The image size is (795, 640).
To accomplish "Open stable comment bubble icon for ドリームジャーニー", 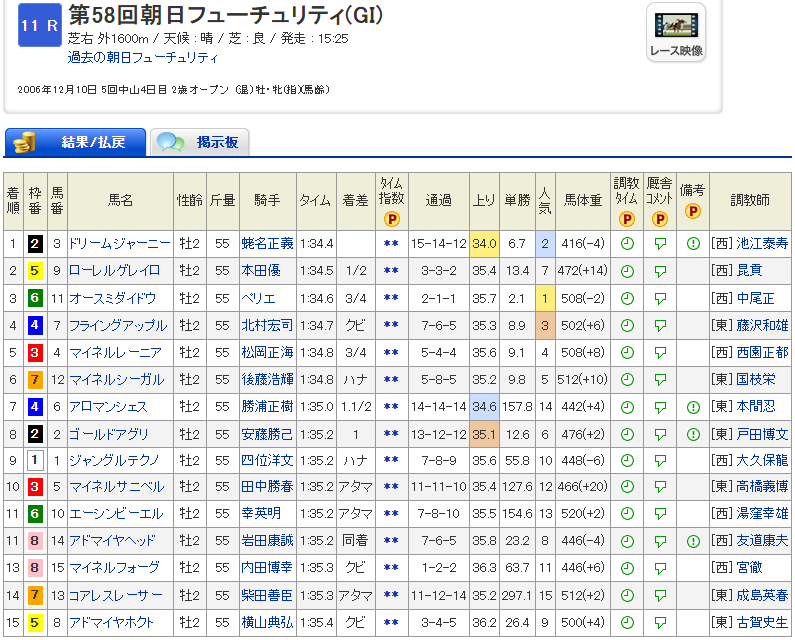I will click(660, 244).
